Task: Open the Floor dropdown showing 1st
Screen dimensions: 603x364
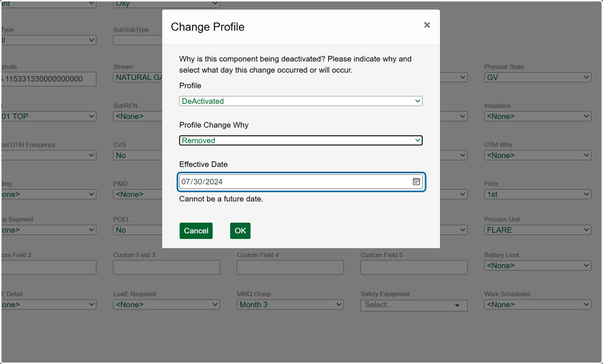Action: [538, 194]
